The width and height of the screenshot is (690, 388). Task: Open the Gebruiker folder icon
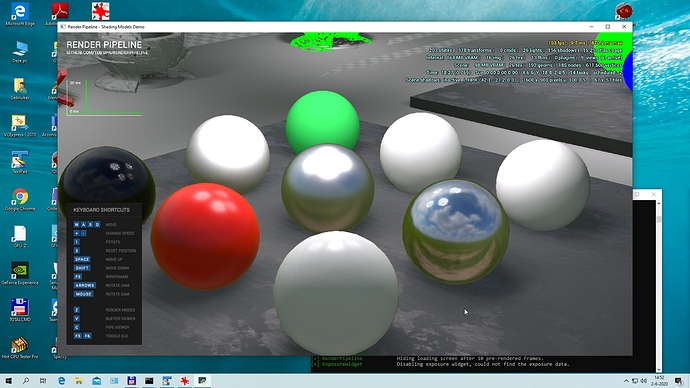(20, 88)
